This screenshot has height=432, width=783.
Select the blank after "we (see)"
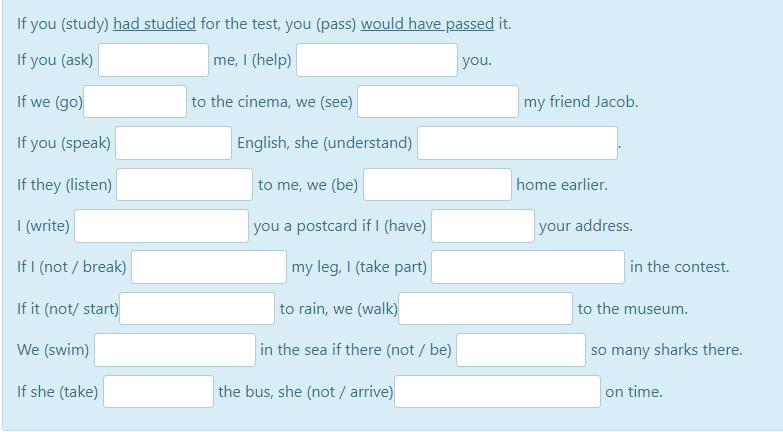click(x=438, y=101)
